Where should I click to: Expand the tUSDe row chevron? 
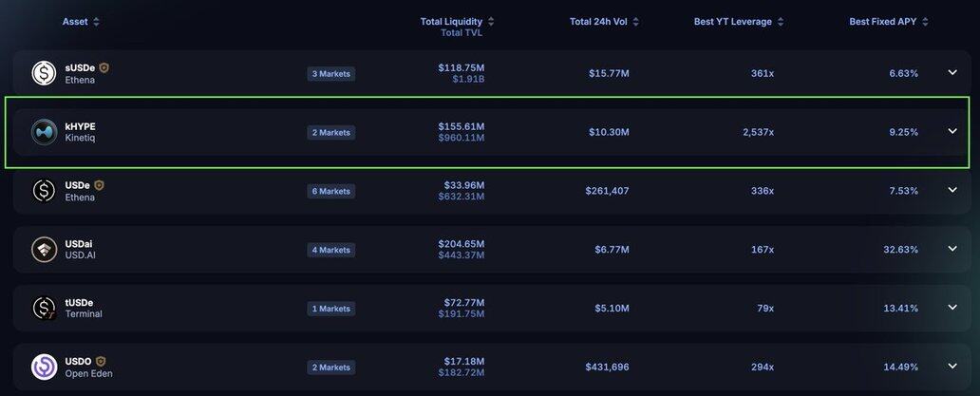coord(952,307)
